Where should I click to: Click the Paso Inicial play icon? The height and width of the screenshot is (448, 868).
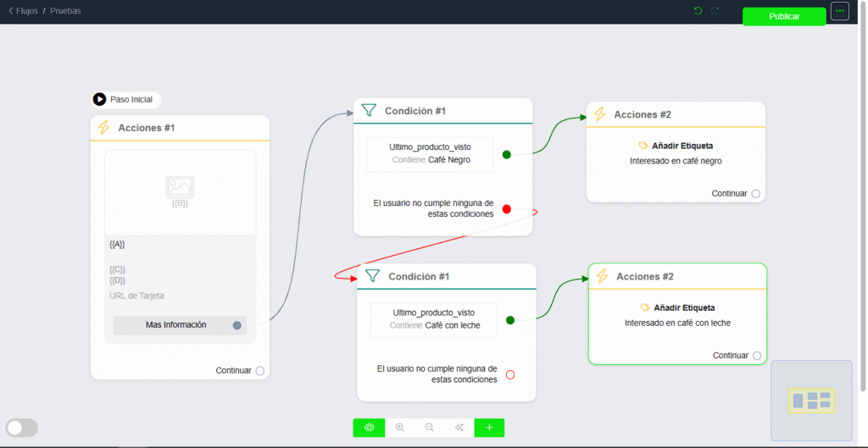(100, 100)
